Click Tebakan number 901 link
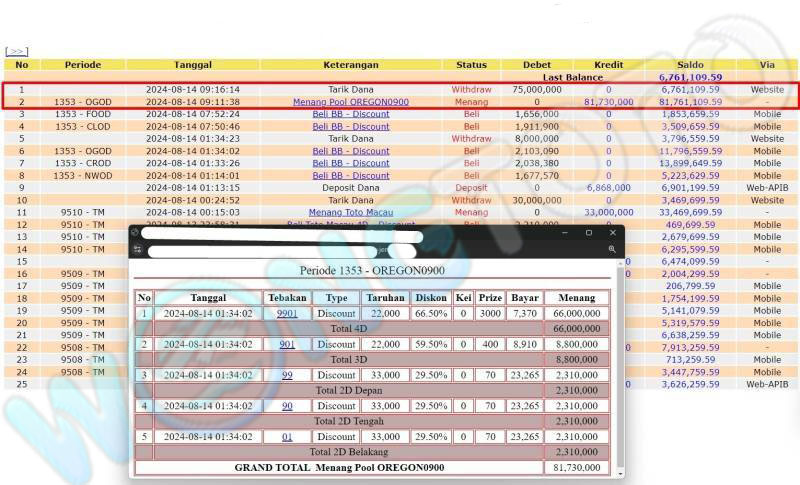This screenshot has height=485, width=800. coord(287,344)
